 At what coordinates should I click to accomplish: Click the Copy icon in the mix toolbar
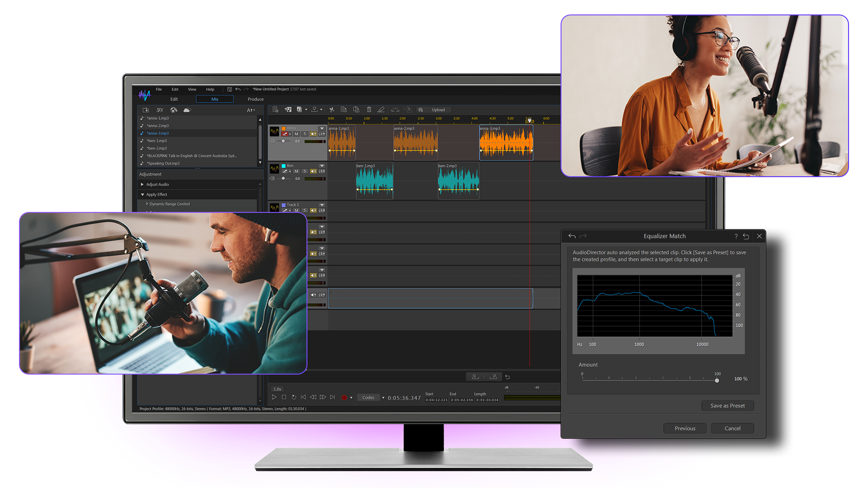(344, 109)
